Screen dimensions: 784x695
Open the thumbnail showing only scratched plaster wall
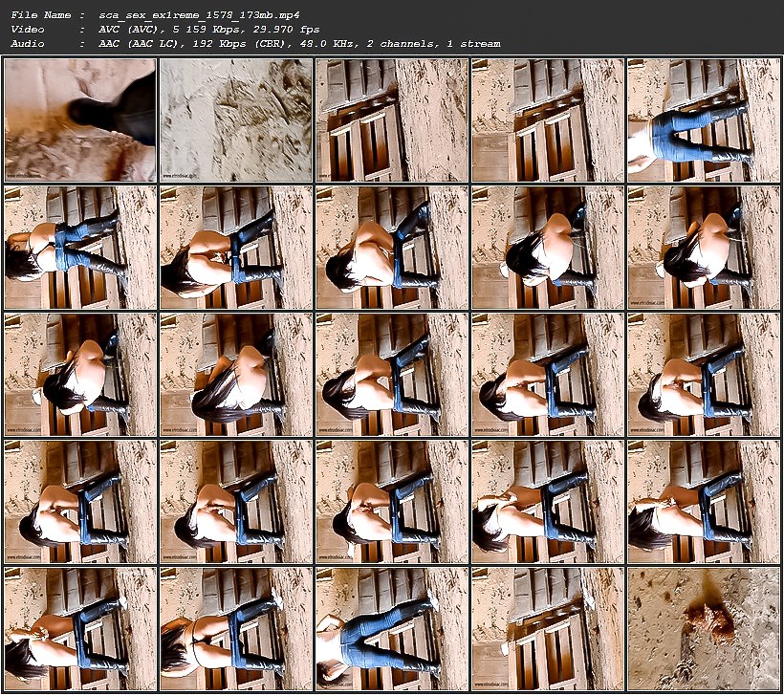coord(236,120)
